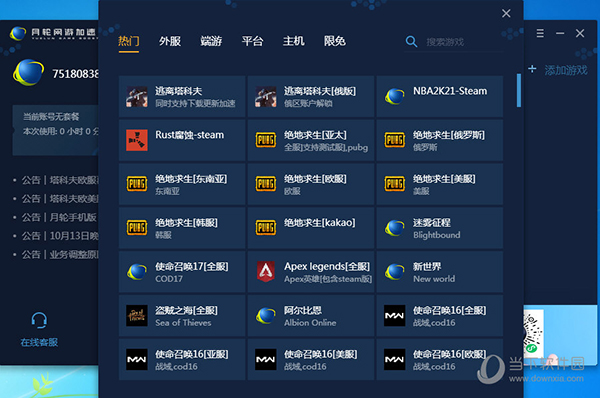600x398 pixels.
Task: Select the NBA2K21-Steam globe icon
Action: (395, 97)
